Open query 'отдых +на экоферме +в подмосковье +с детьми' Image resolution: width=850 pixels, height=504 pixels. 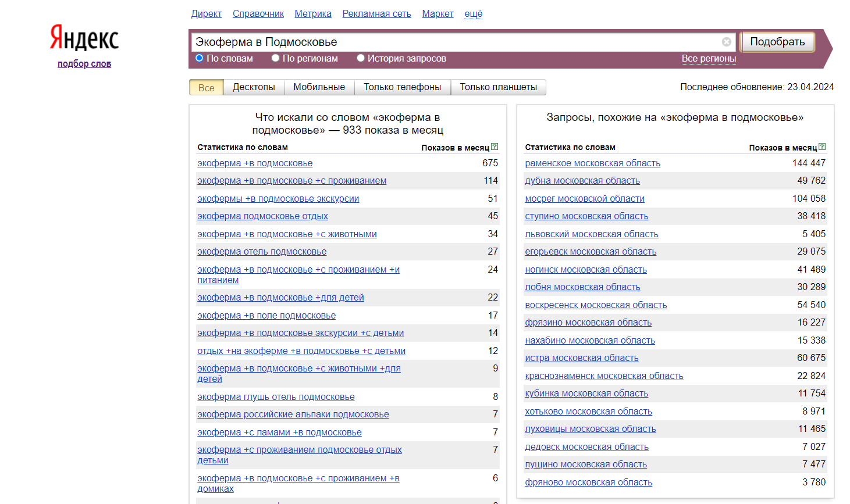(x=301, y=351)
